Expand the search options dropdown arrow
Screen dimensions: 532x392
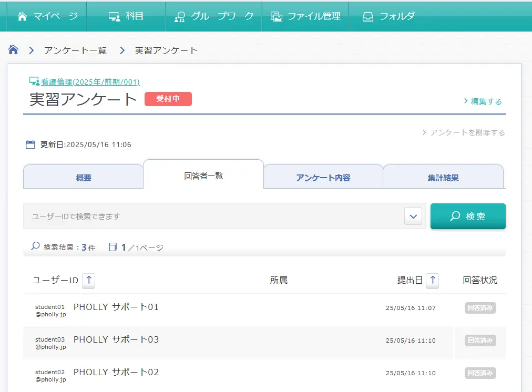(x=413, y=216)
